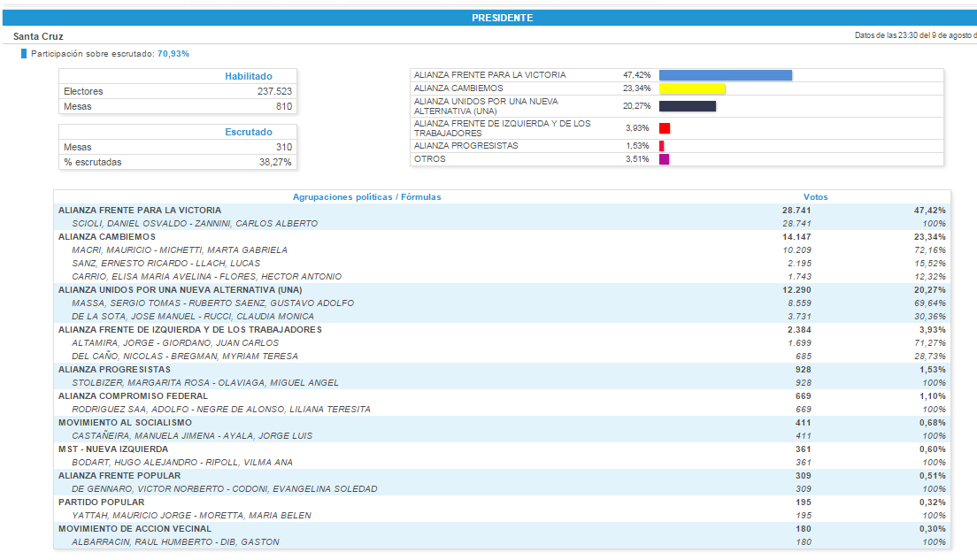The width and height of the screenshot is (977, 560).
Task: Click the purple OTROS bar
Action: (x=665, y=159)
